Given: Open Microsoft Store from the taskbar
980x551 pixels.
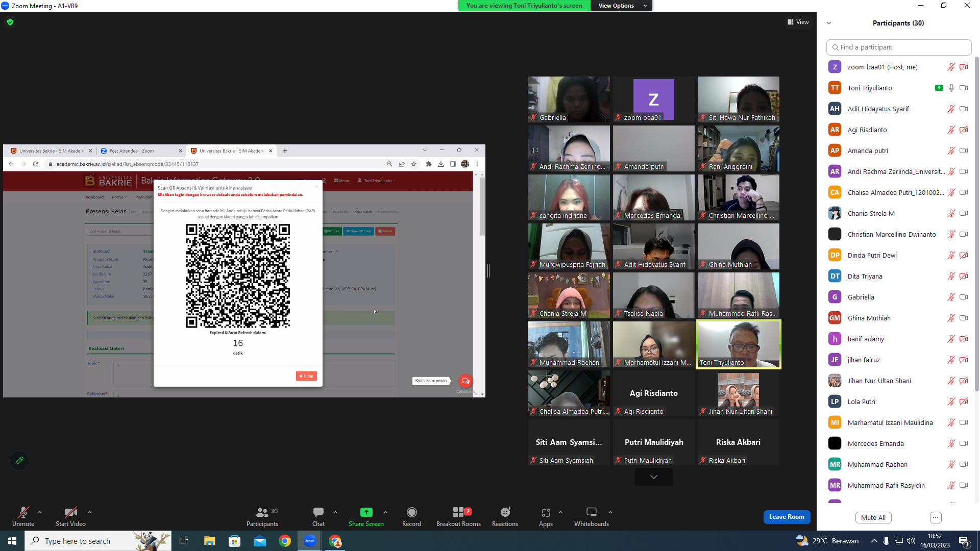Looking at the screenshot, I should [235, 541].
